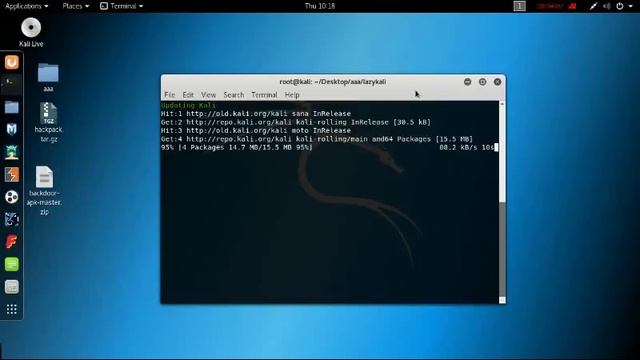Viewport: 640px width, 360px height.
Task: Launch Metasploit from the dock
Action: click(x=11, y=129)
